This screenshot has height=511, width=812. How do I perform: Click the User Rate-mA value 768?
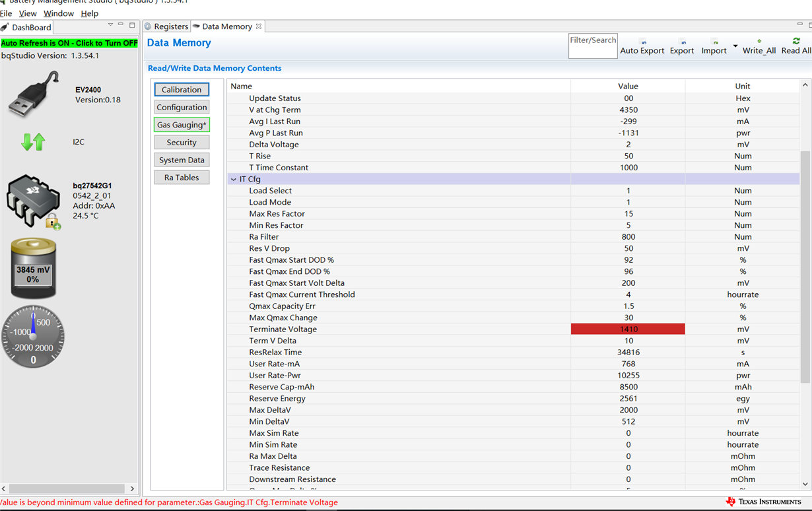tap(628, 364)
